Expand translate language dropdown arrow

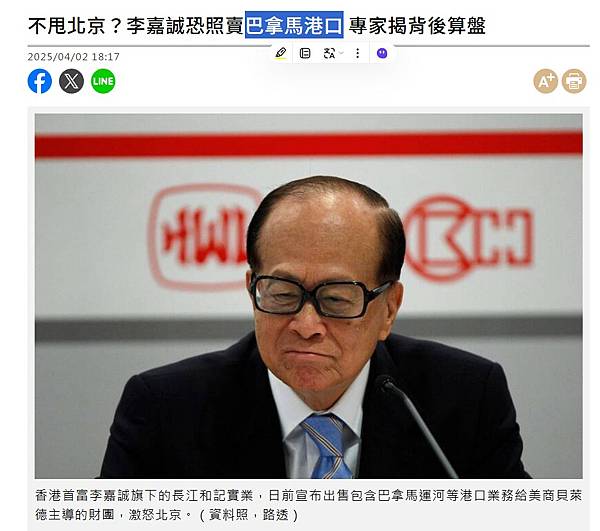(341, 53)
